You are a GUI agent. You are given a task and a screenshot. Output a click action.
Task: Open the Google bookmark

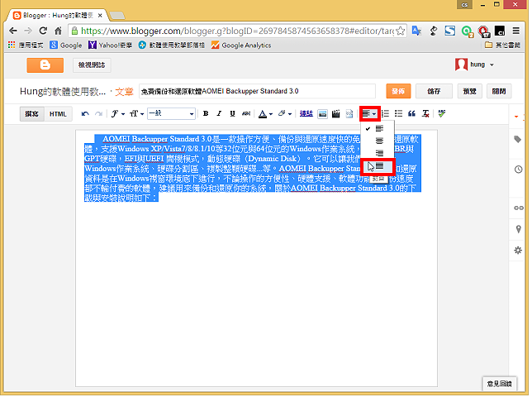(x=66, y=45)
